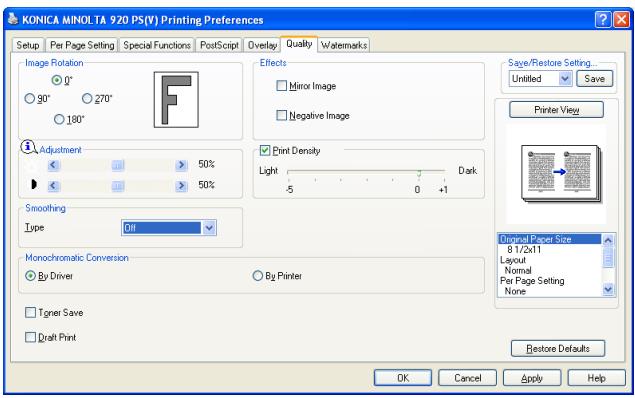Click the printer icon in title bar
635x398 pixels.
(13, 19)
